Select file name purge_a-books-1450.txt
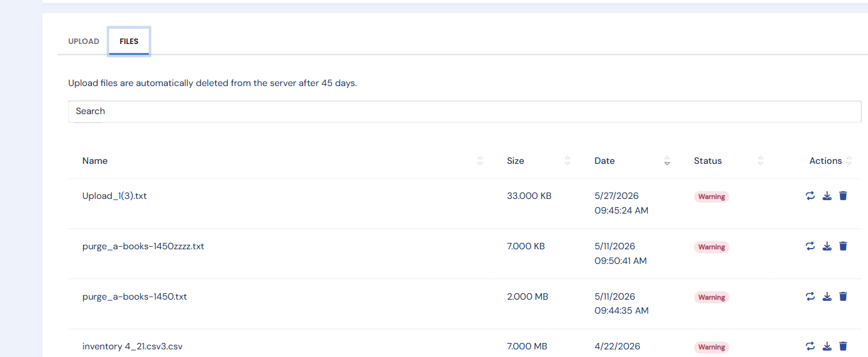The width and height of the screenshot is (868, 357). pyautogui.click(x=135, y=296)
